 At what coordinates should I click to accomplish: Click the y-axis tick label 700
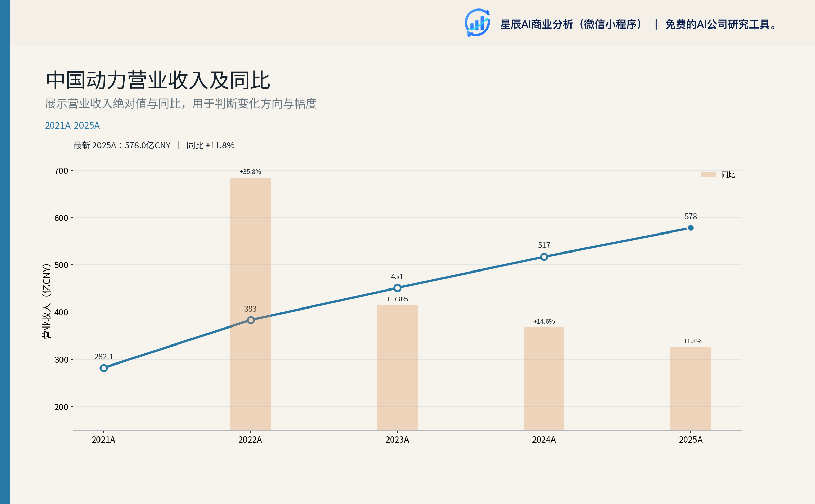pyautogui.click(x=61, y=171)
